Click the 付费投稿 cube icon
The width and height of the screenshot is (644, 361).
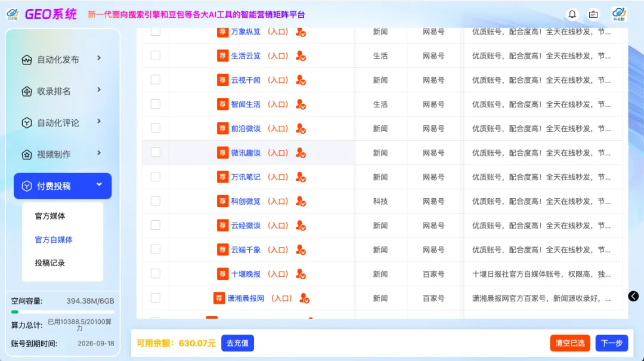27,186
